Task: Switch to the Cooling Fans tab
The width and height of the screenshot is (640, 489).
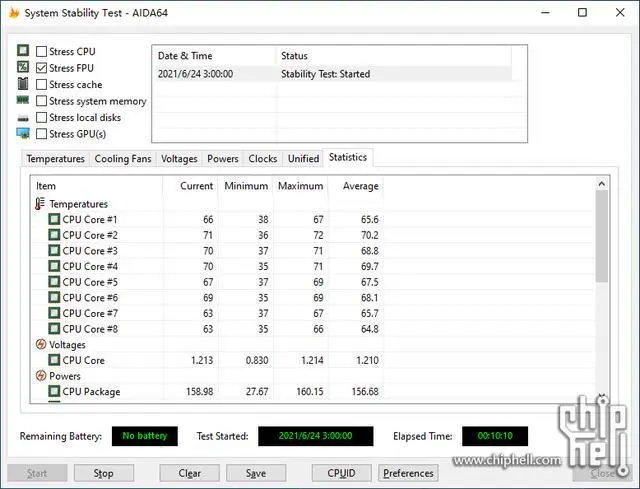Action: (x=123, y=159)
